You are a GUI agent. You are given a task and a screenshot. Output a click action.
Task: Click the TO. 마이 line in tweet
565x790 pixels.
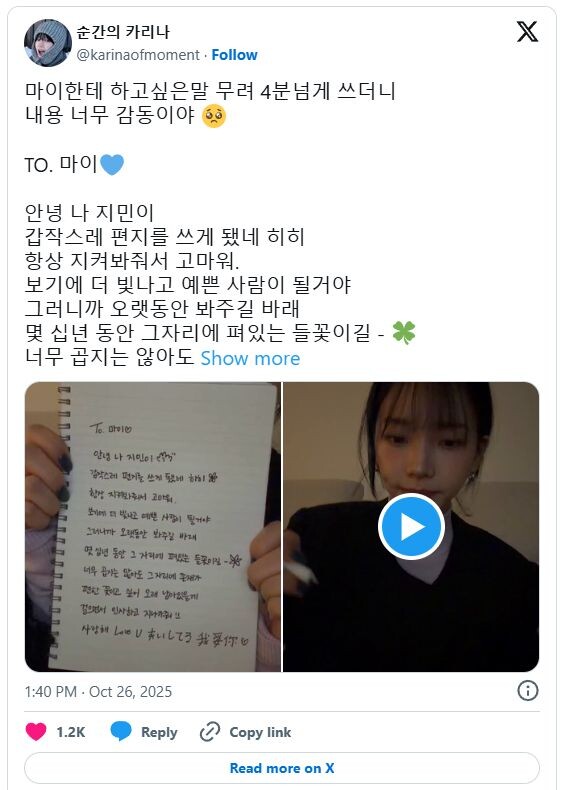[x=74, y=164]
